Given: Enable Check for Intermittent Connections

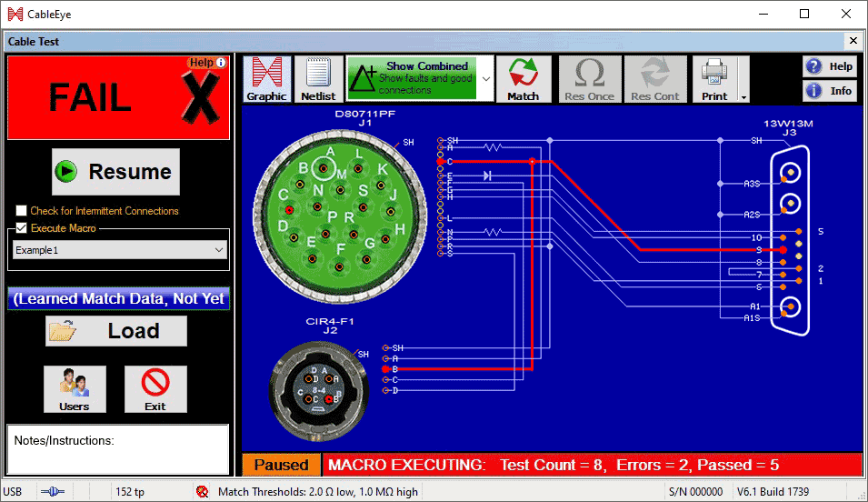Looking at the screenshot, I should click(22, 211).
